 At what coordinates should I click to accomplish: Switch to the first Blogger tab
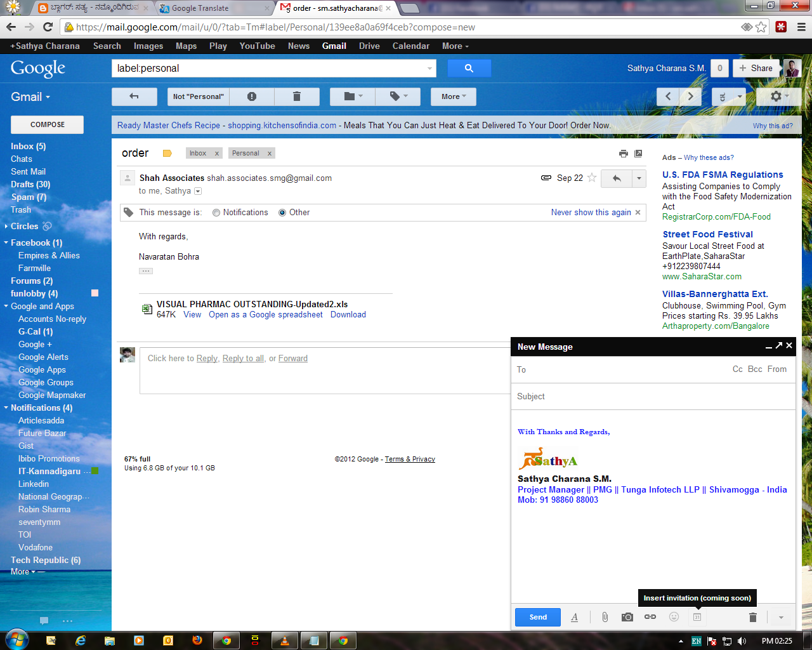[x=94, y=8]
